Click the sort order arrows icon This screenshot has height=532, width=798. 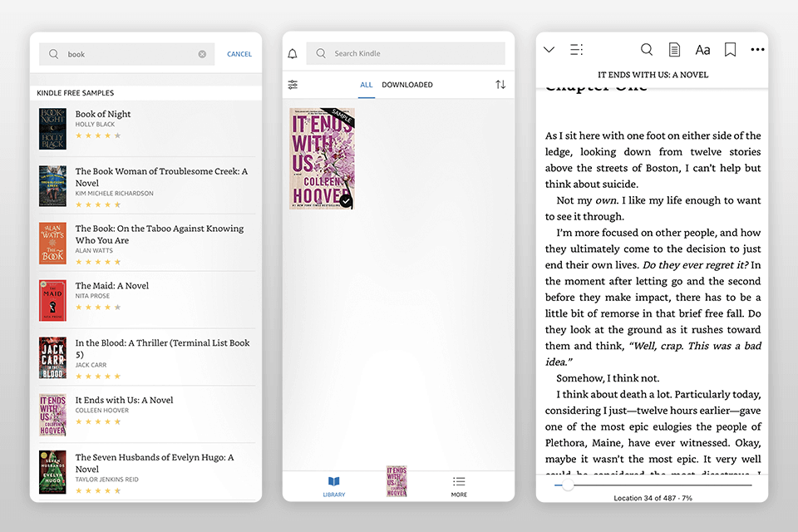coord(500,85)
